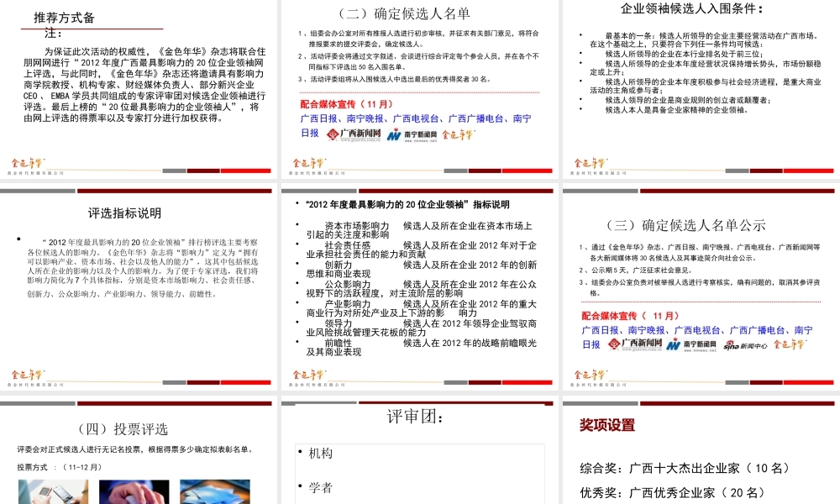Click media list 广西日报、南宁晚报 in 确定候选人名单 slide

coord(416,126)
